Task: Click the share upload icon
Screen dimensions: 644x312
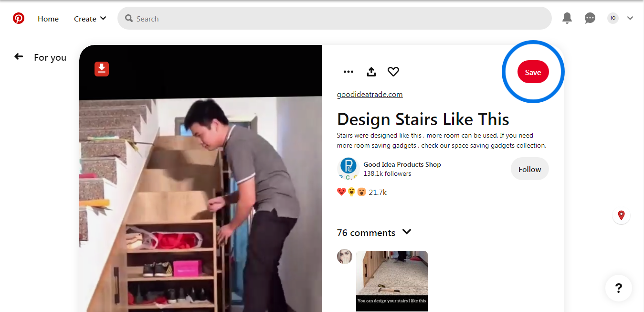Action: point(371,72)
